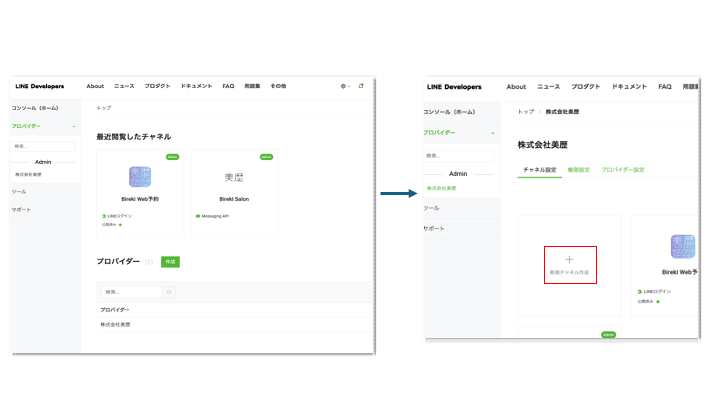Click トップ breadcrumb link in right screenshot
The image size is (720, 405).
coord(525,111)
